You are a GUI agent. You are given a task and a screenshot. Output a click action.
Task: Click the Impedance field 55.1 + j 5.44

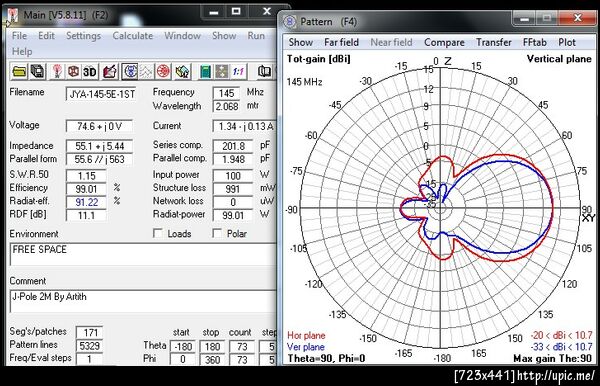tap(99, 146)
